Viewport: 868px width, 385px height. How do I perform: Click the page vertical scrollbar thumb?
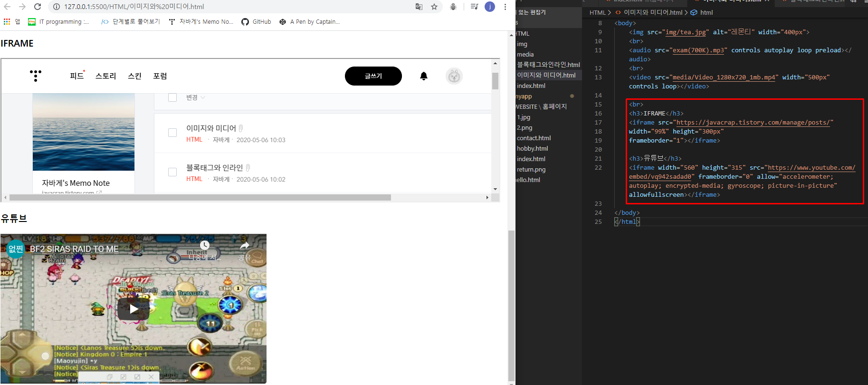click(x=511, y=305)
